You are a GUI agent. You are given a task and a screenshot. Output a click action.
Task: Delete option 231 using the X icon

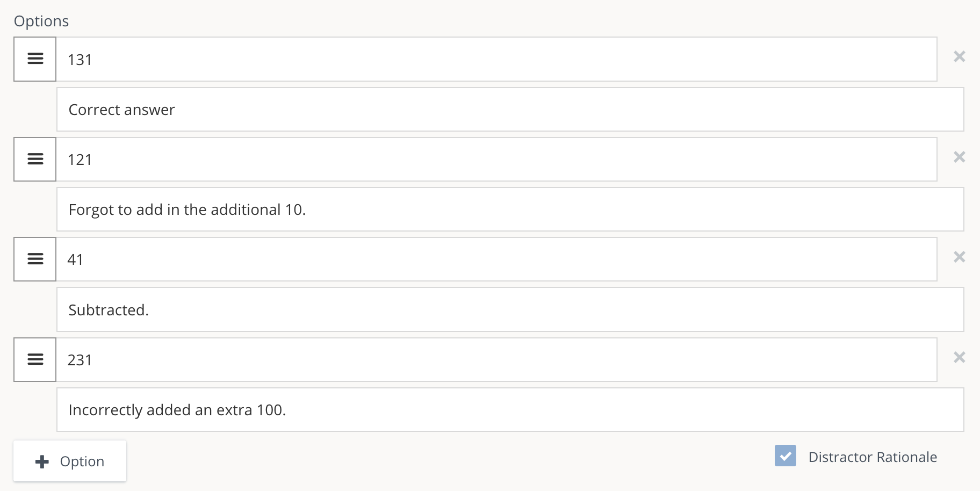click(960, 357)
